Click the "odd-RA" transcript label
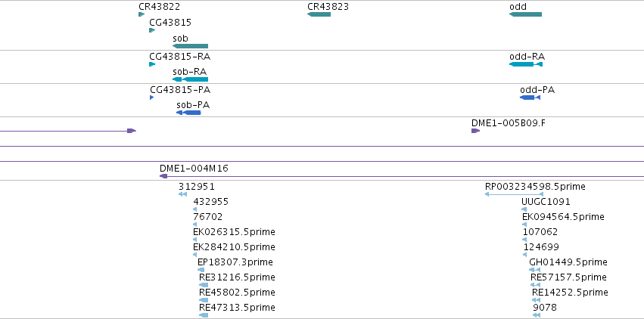Image resolution: width=644 pixels, height=319 pixels. [527, 57]
